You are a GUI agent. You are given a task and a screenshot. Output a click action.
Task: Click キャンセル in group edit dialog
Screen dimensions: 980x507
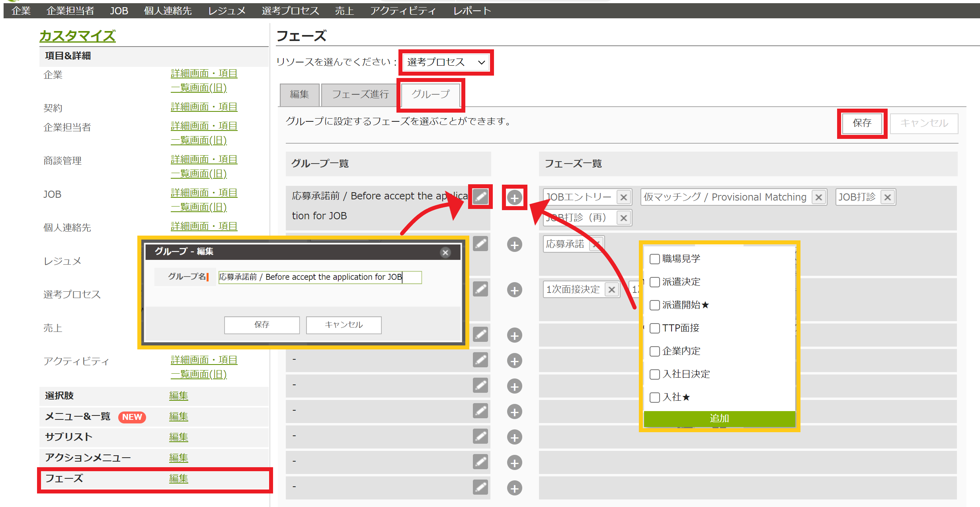[344, 325]
